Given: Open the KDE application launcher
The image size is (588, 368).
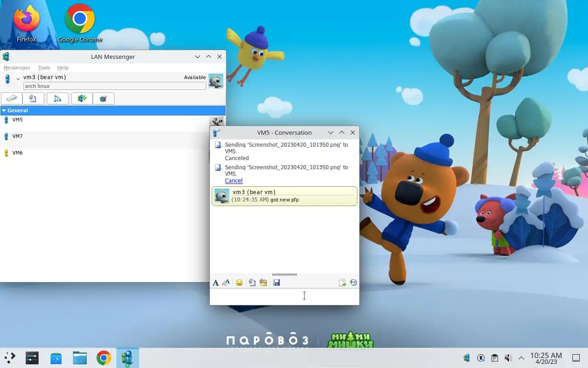Looking at the screenshot, I should tap(10, 357).
